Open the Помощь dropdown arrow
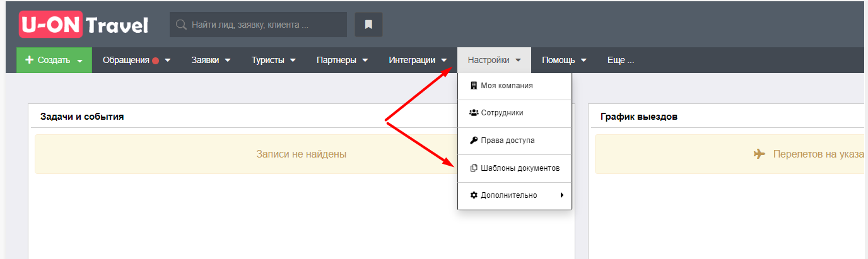The height and width of the screenshot is (259, 868). (x=584, y=60)
